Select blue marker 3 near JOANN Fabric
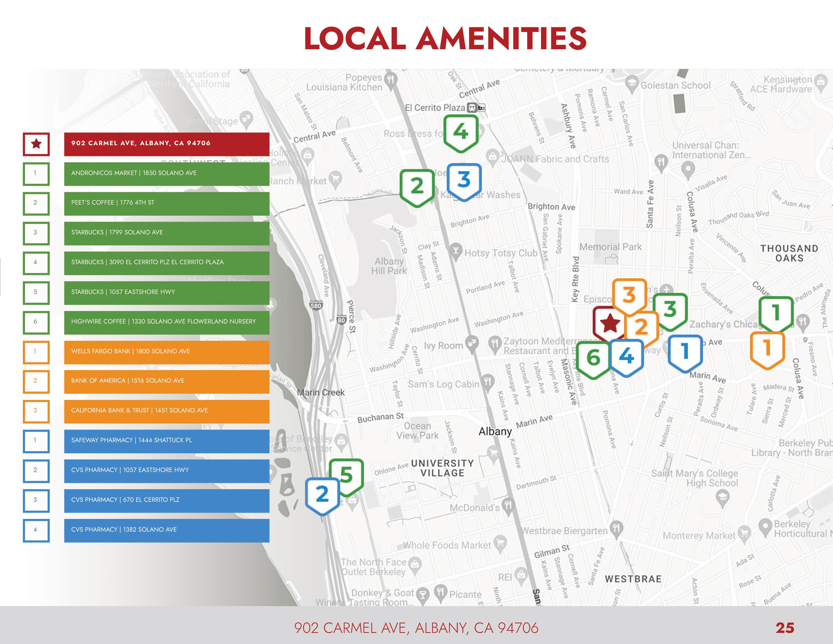The image size is (833, 644). (464, 181)
